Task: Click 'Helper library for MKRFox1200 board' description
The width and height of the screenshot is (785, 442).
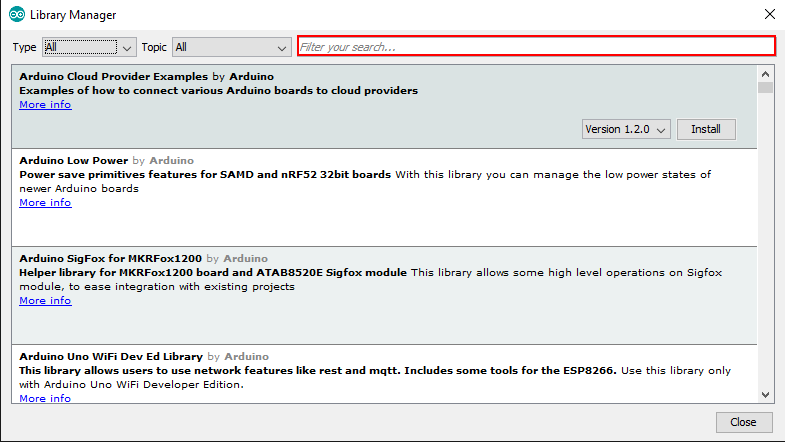Action: coord(213,273)
